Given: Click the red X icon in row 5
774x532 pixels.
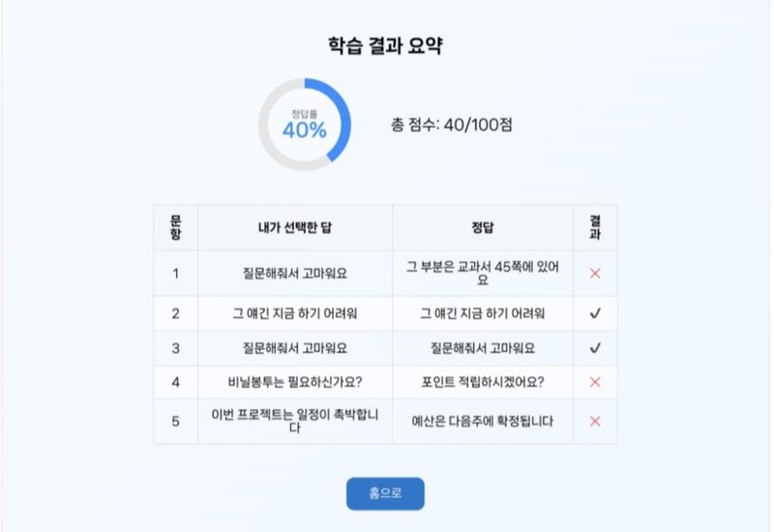Looking at the screenshot, I should (x=595, y=421).
